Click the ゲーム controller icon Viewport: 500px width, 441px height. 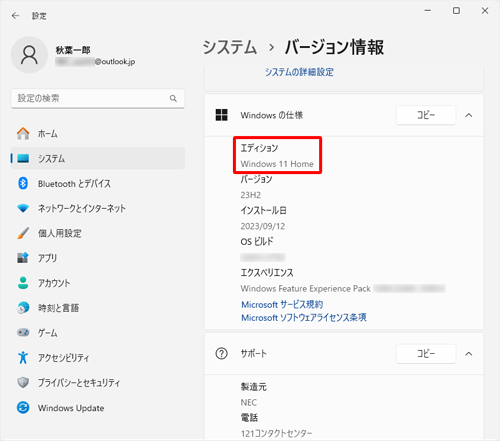point(23,332)
